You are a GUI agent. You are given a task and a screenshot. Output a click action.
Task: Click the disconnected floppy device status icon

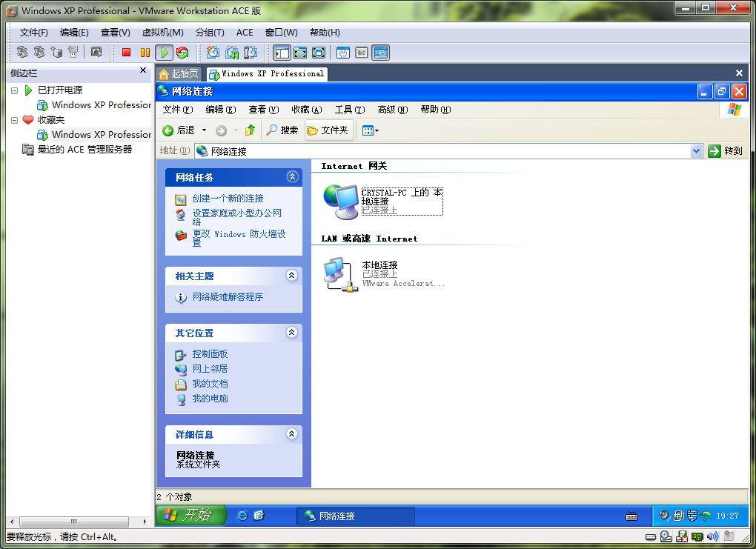tap(682, 536)
